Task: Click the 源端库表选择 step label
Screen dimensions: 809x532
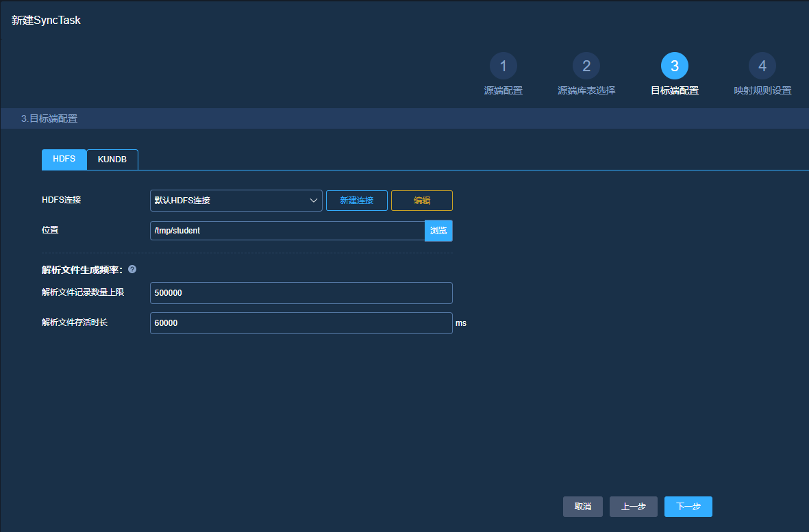Action: (x=586, y=90)
